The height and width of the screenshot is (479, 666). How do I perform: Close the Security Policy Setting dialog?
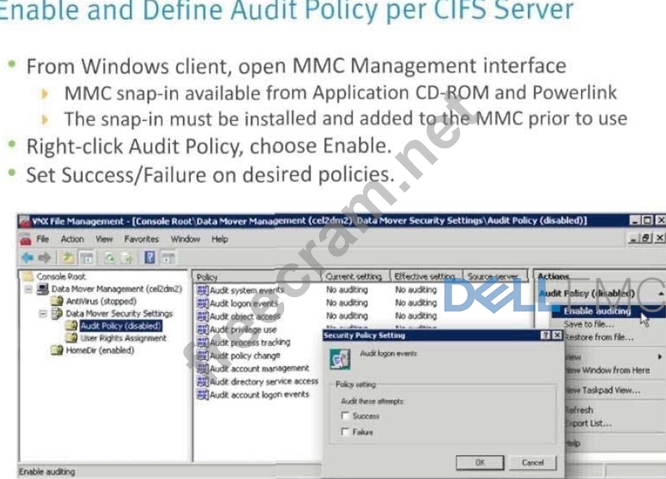click(557, 335)
